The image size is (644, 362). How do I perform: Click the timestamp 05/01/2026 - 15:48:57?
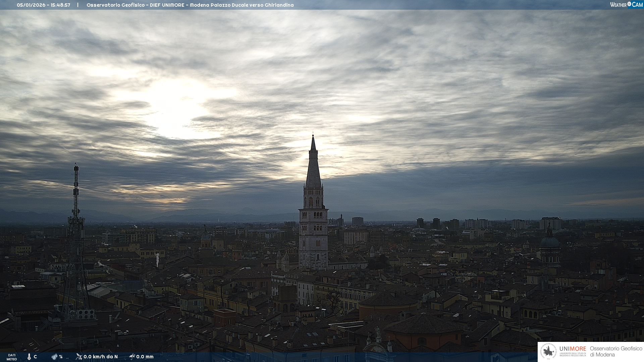(44, 5)
